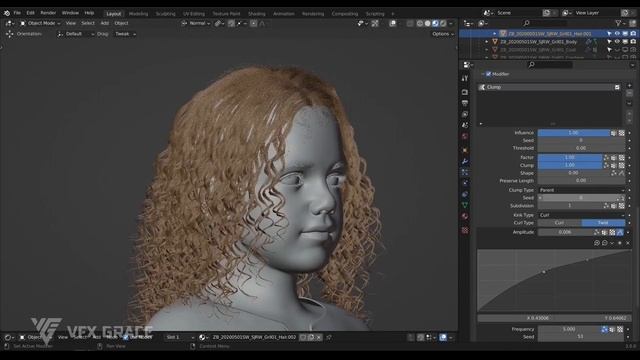This screenshot has width=640, height=360.
Task: Add a new item with plus button
Action: tap(629, 86)
